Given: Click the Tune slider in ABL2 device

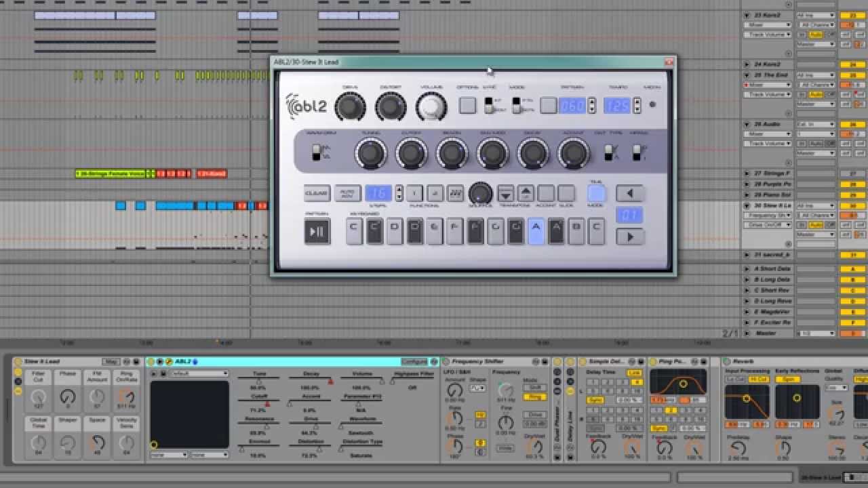Looking at the screenshot, I should [x=259, y=379].
